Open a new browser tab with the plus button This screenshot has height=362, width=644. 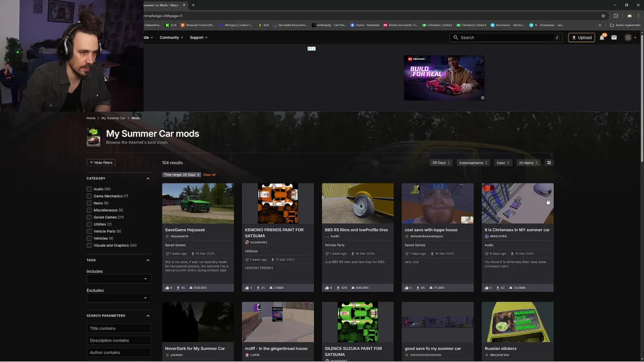193,5
